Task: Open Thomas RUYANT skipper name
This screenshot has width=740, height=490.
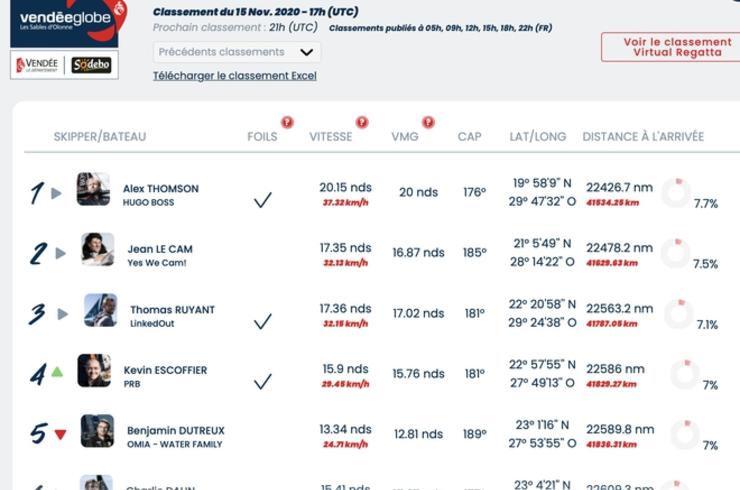Action: (x=173, y=310)
